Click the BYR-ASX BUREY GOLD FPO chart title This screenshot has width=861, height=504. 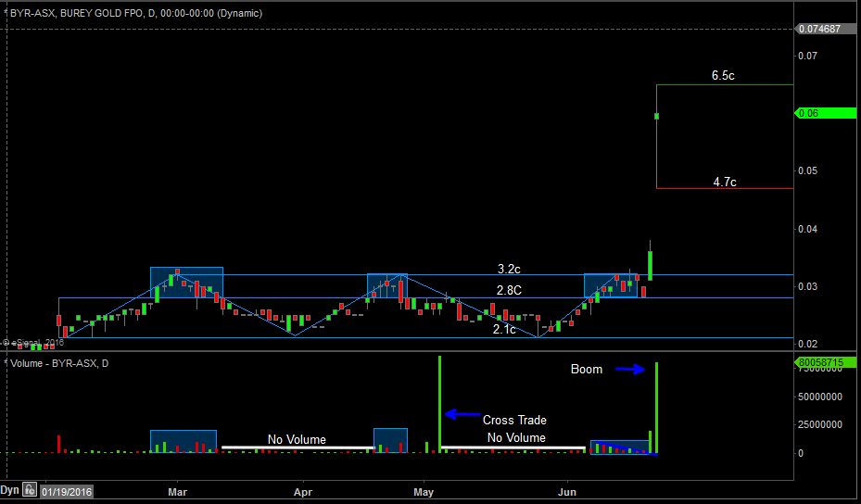[136, 13]
